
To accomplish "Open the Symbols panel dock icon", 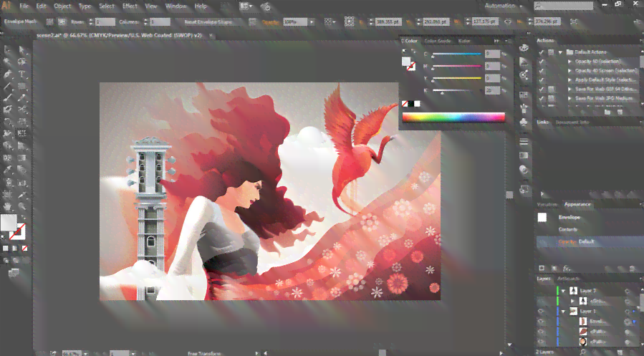I will point(524,122).
